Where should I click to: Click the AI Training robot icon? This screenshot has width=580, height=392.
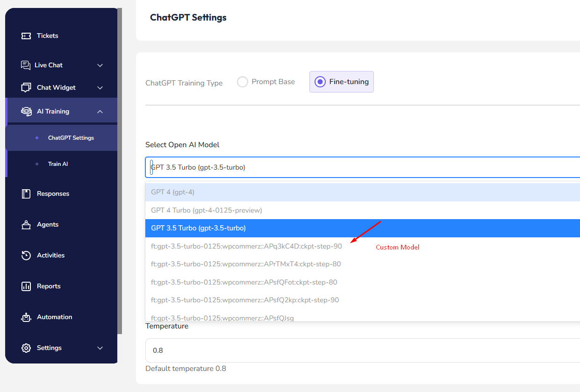[26, 111]
